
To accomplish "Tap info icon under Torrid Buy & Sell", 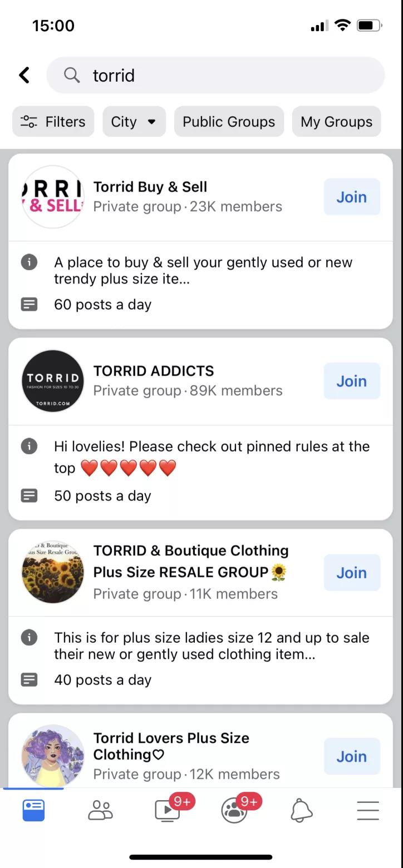I will (x=29, y=262).
